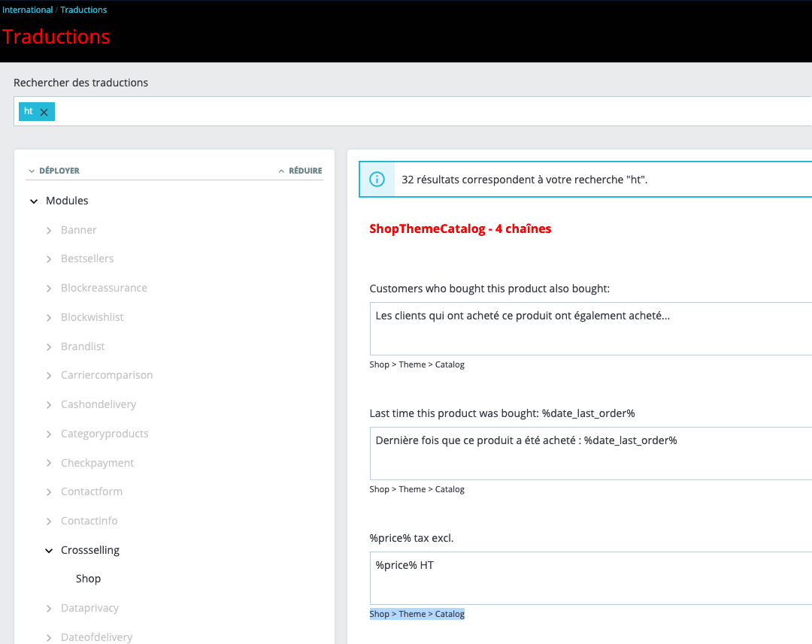Click the info icon in results banner
Viewport: 812px width, 644px height.
click(377, 179)
